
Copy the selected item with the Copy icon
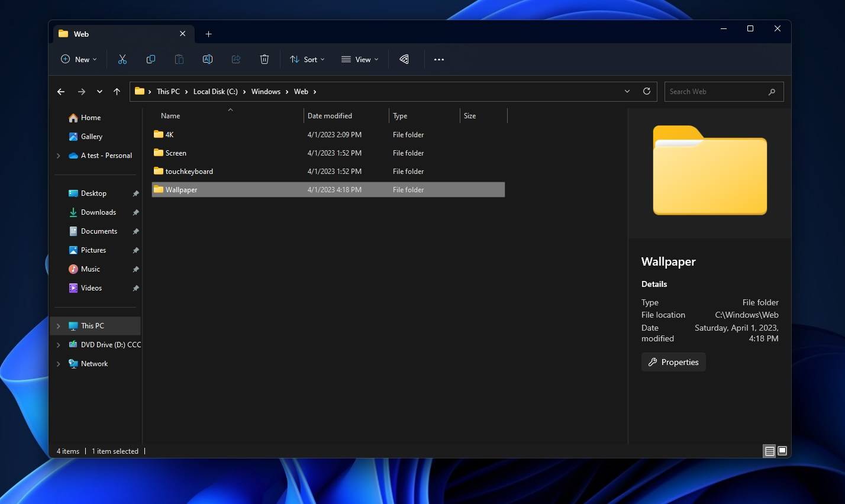pos(151,59)
